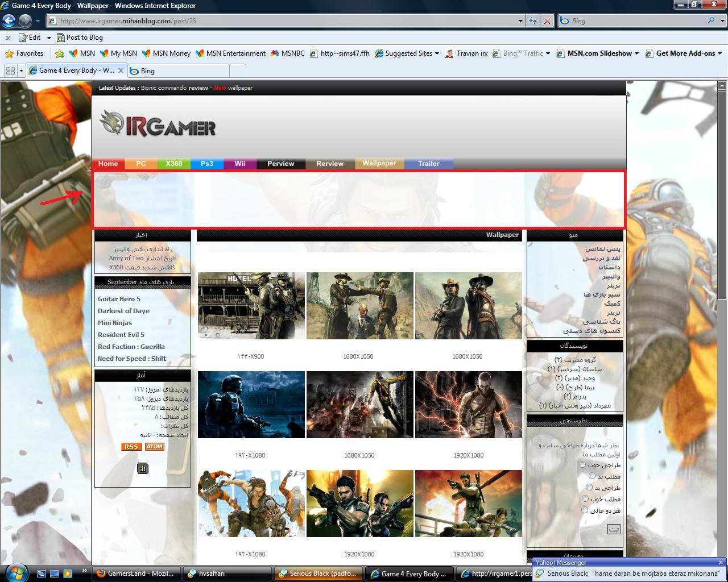Open the Wii navigation tab
The width and height of the screenshot is (728, 582).
240,164
